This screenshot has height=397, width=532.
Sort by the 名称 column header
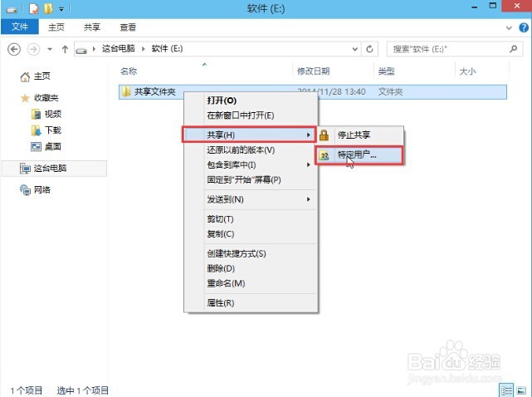coord(129,71)
